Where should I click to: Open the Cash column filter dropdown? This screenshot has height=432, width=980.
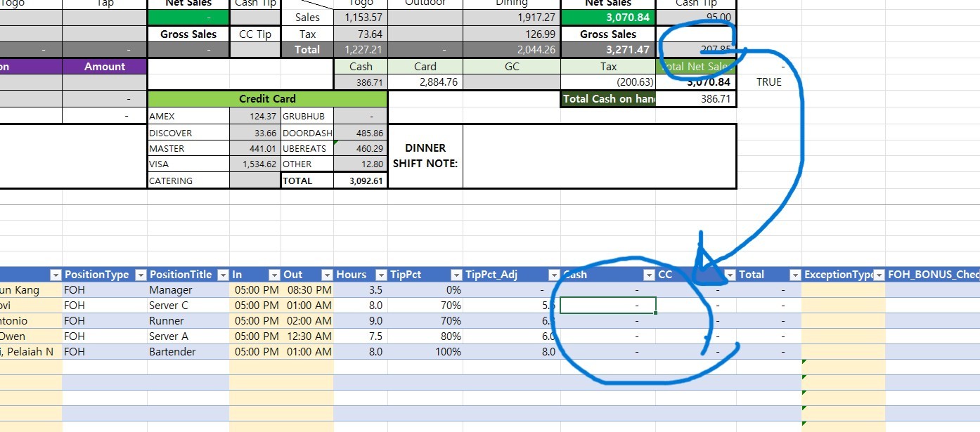pyautogui.click(x=649, y=275)
